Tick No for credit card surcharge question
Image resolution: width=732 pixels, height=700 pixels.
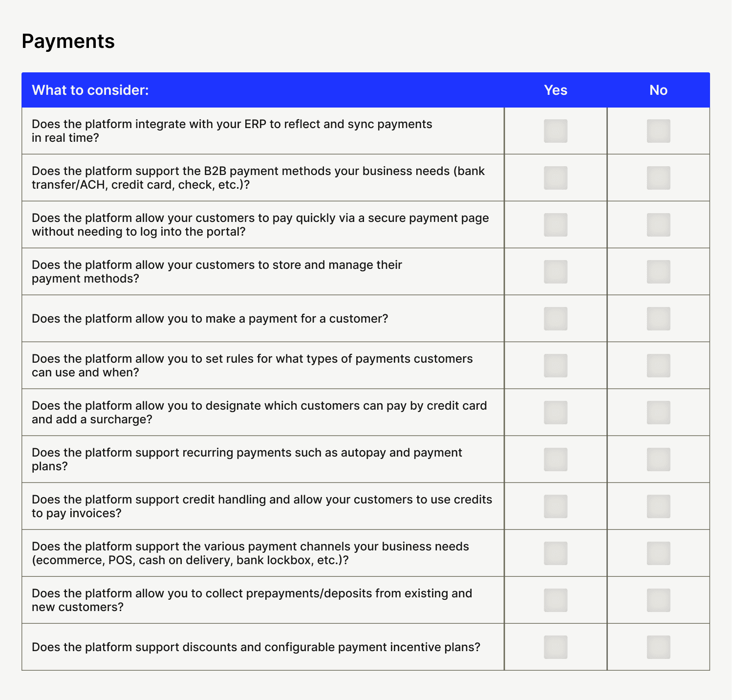[x=658, y=413]
